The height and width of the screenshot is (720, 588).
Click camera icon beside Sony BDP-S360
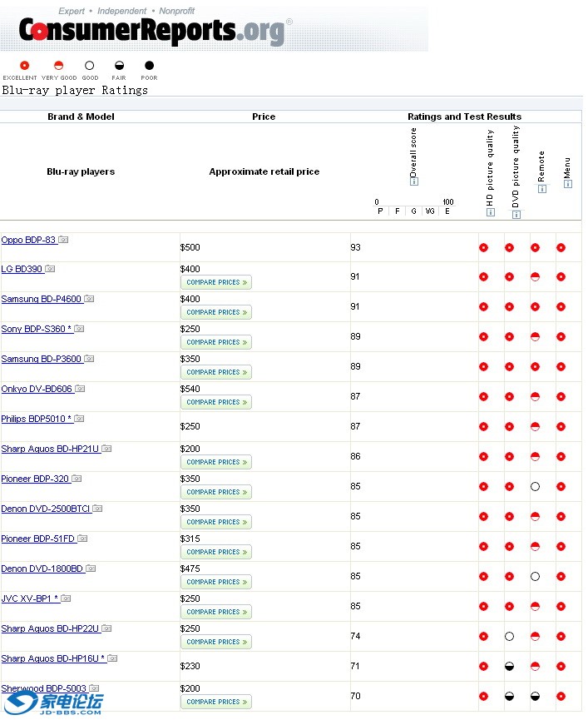point(79,329)
